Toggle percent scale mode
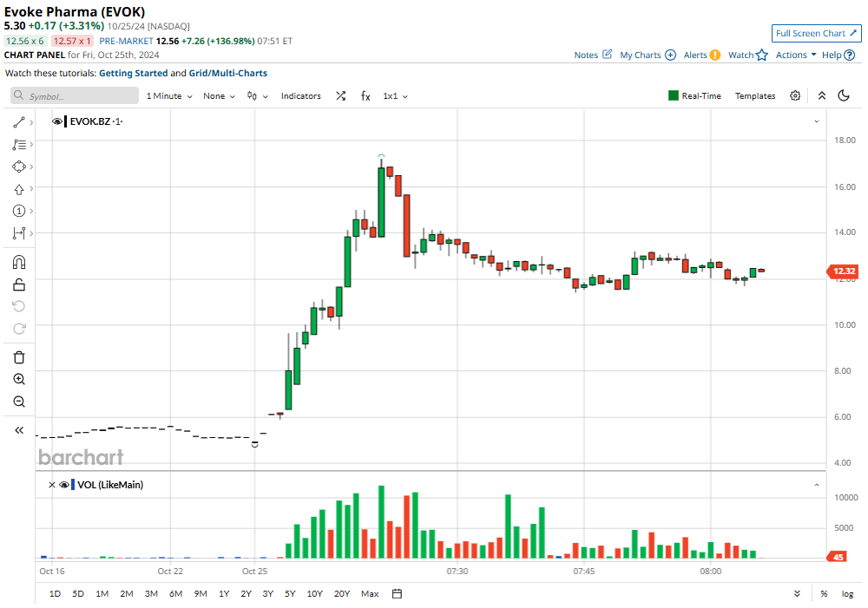Image resolution: width=868 pixels, height=608 pixels. (x=824, y=593)
